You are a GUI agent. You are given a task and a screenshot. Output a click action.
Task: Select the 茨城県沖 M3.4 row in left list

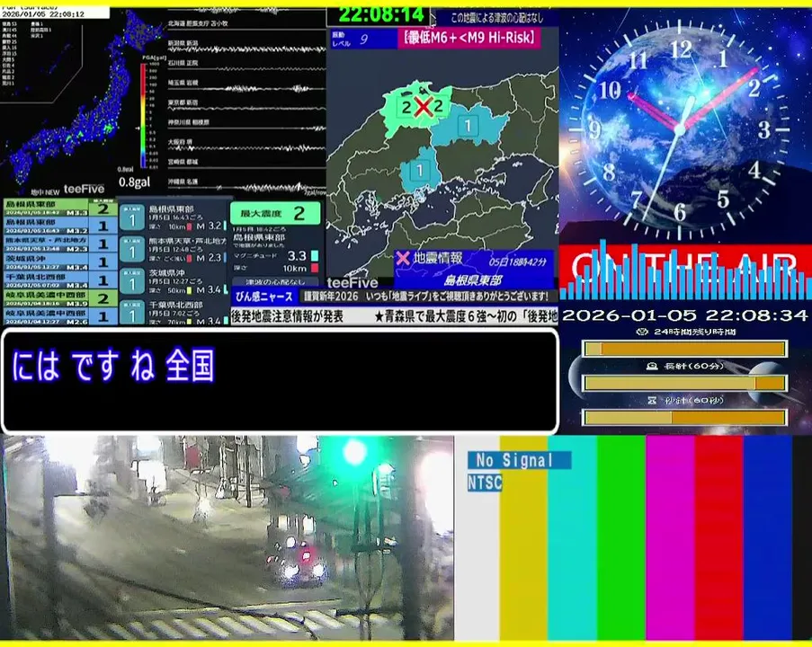60,261
